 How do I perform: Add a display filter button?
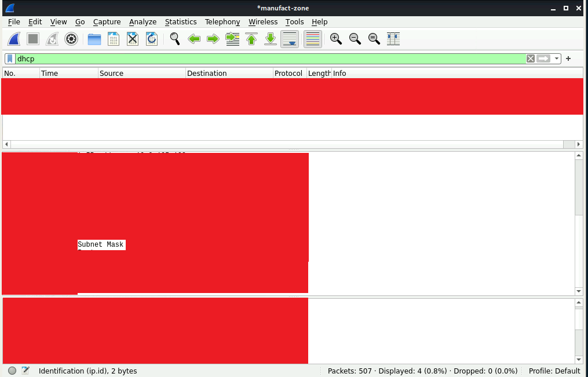click(568, 58)
